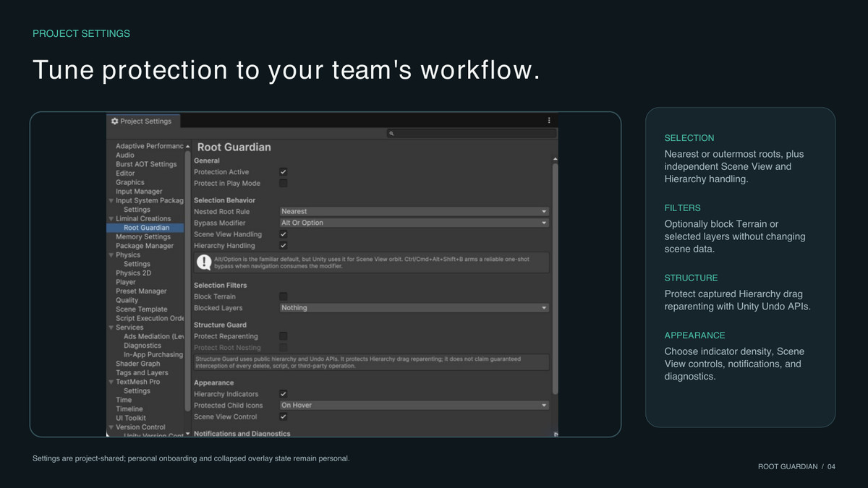Open the Nested Root Rule dropdown
Screen dimensions: 868x488
[x=414, y=211]
